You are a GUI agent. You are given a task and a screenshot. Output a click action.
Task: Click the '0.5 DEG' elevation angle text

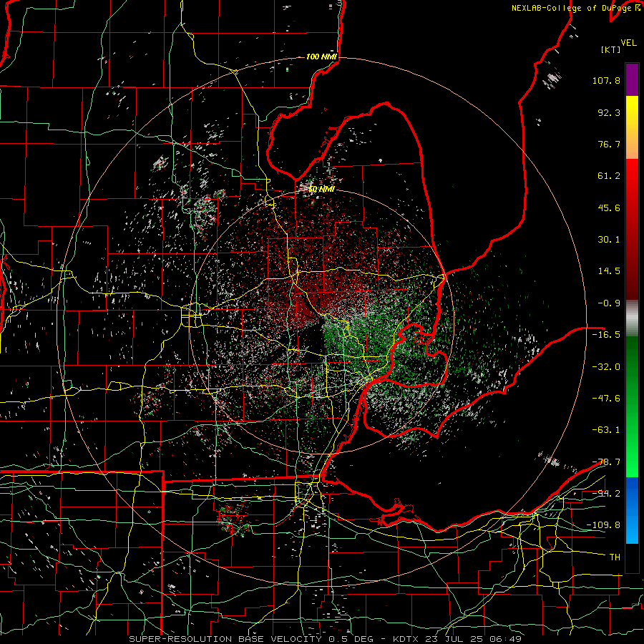(x=351, y=639)
